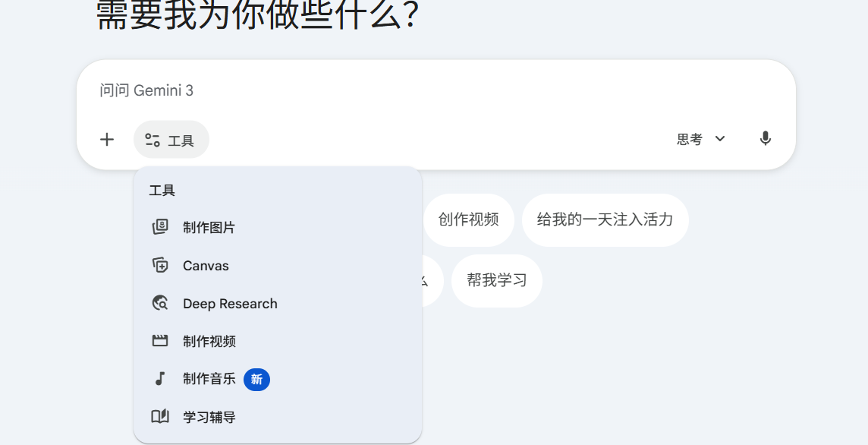This screenshot has height=445, width=868.
Task: Click the Canvas icon in tools menu
Action: (x=160, y=265)
